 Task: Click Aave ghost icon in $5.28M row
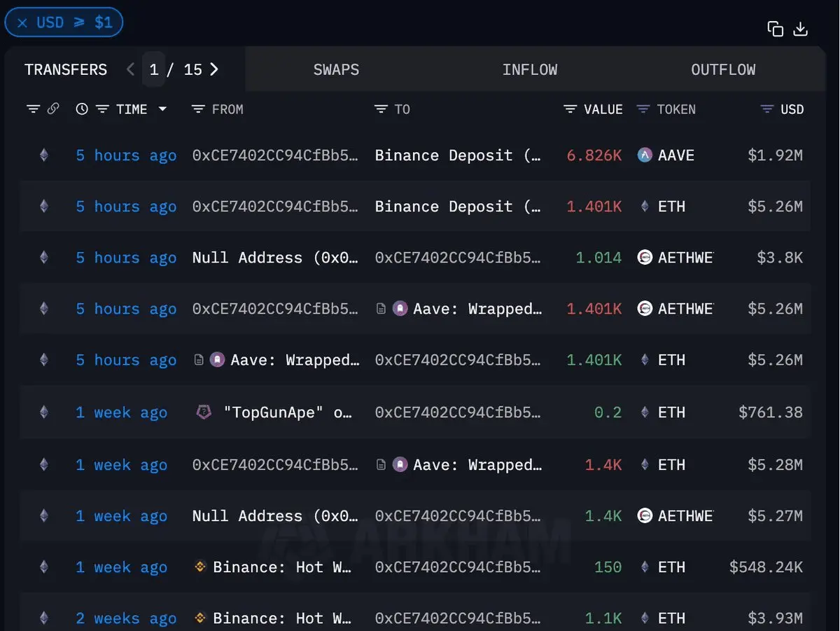pos(400,465)
